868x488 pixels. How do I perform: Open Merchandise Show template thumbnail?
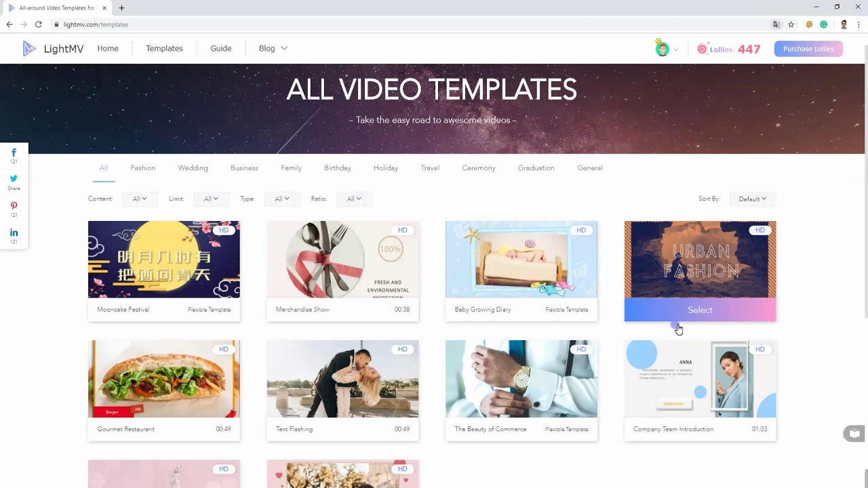[x=342, y=260]
